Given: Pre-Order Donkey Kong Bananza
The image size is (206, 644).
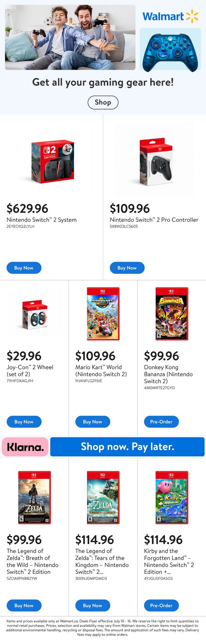Looking at the screenshot, I should coord(161,422).
